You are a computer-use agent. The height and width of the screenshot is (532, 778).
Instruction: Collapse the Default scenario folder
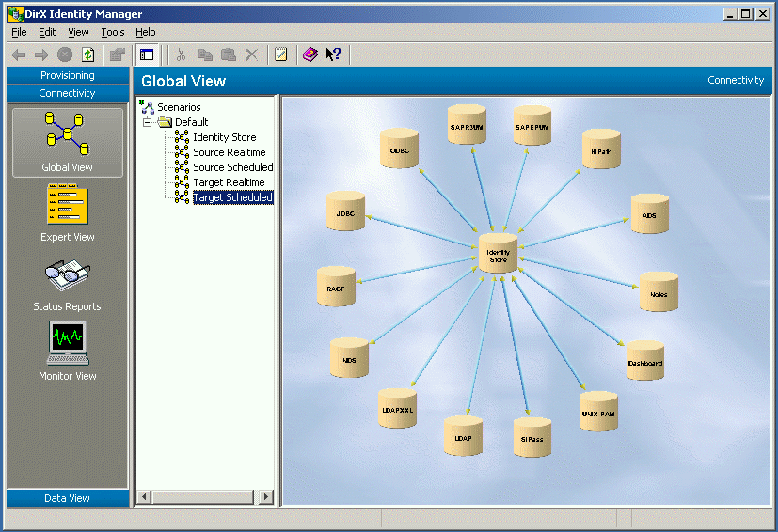[148, 122]
